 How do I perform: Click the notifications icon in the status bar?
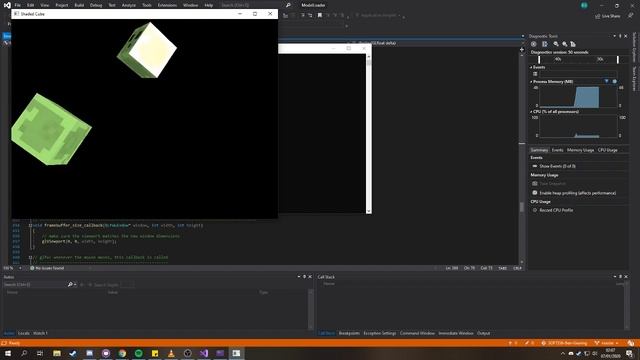[x=631, y=343]
